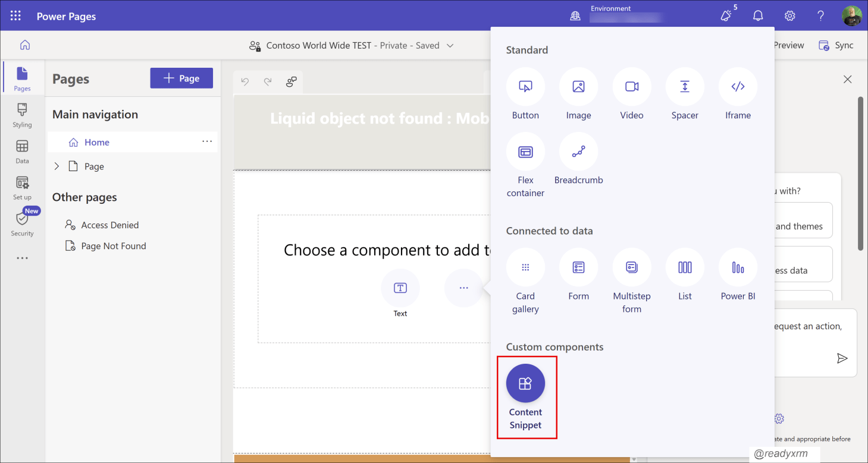Close the copilot side panel
Screen dimensions: 868x463
[848, 79]
